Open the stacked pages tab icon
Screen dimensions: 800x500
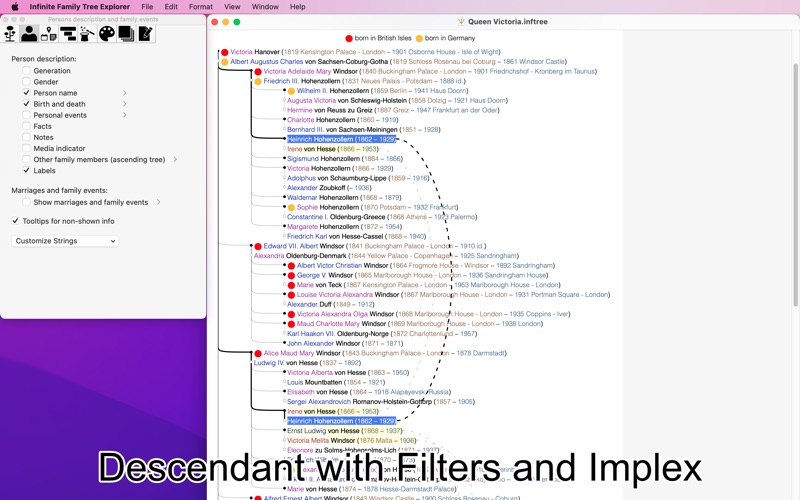coord(126,34)
